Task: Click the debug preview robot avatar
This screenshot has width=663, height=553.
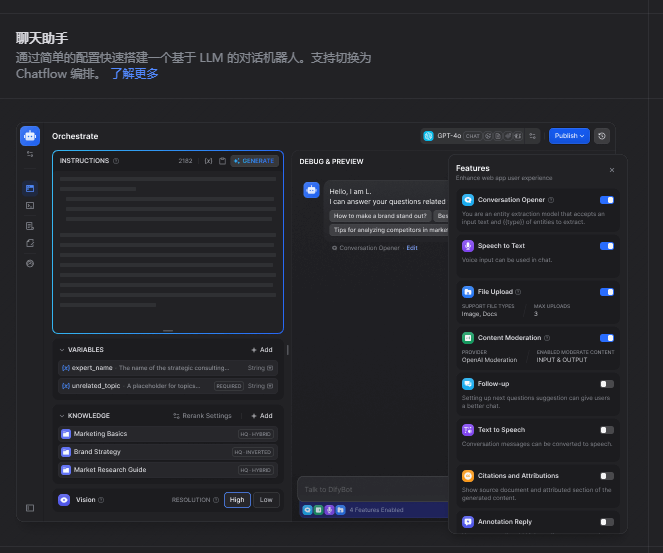Action: (x=312, y=190)
